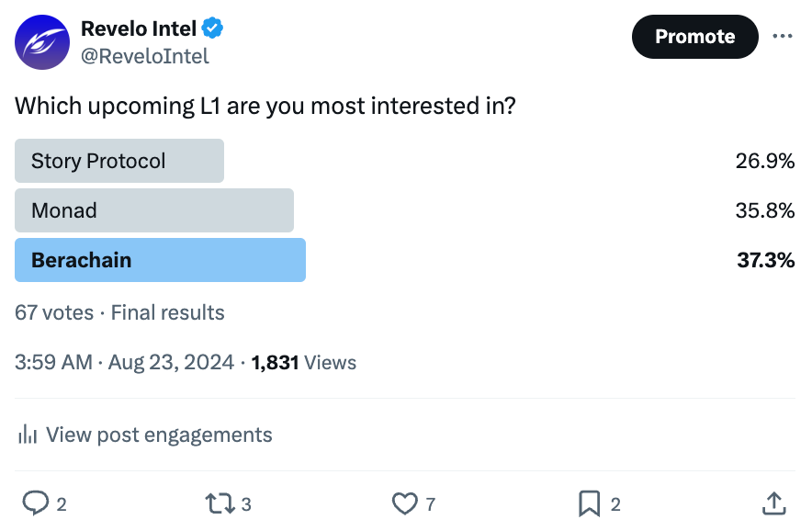Open the share upload icon

pyautogui.click(x=774, y=503)
